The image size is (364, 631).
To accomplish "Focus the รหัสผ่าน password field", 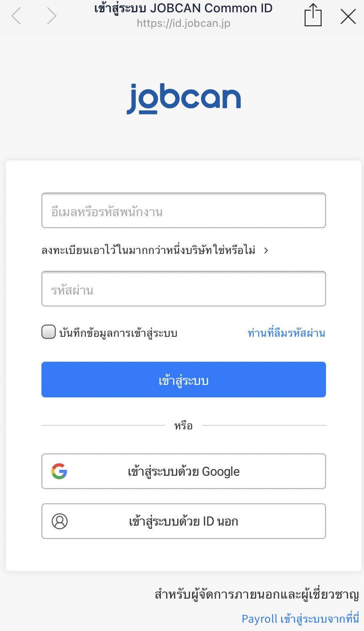I will [183, 289].
